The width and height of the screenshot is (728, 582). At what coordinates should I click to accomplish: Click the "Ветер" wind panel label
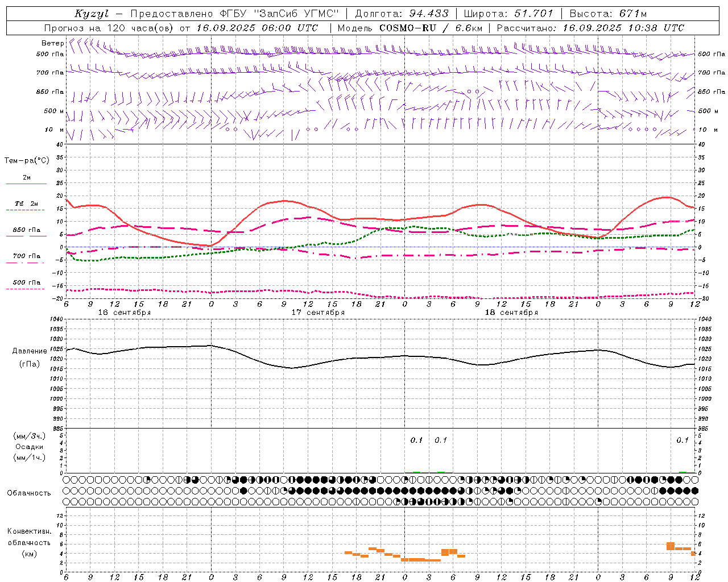click(52, 43)
